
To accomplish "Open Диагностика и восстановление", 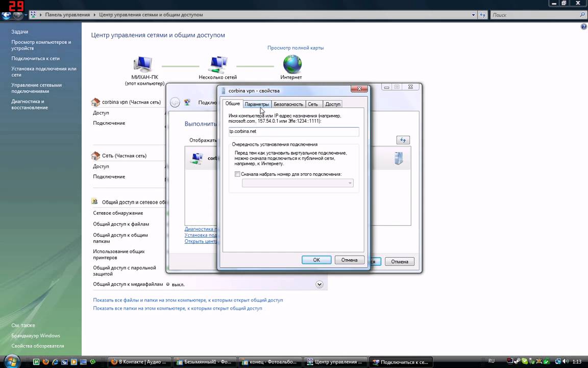I will coord(30,104).
